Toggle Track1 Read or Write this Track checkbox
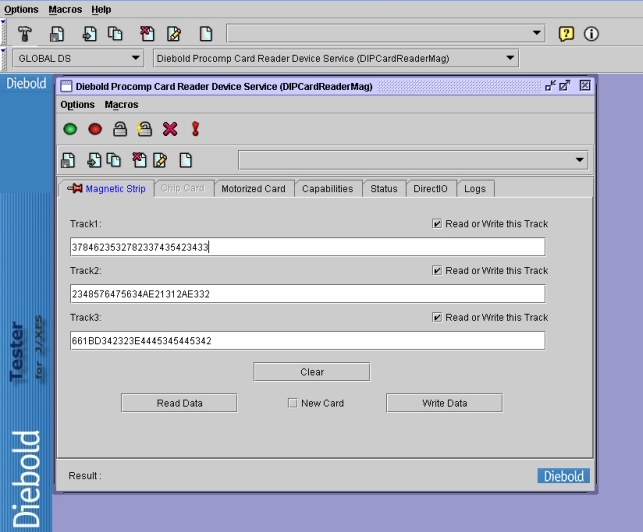This screenshot has width=643, height=532. pos(437,224)
